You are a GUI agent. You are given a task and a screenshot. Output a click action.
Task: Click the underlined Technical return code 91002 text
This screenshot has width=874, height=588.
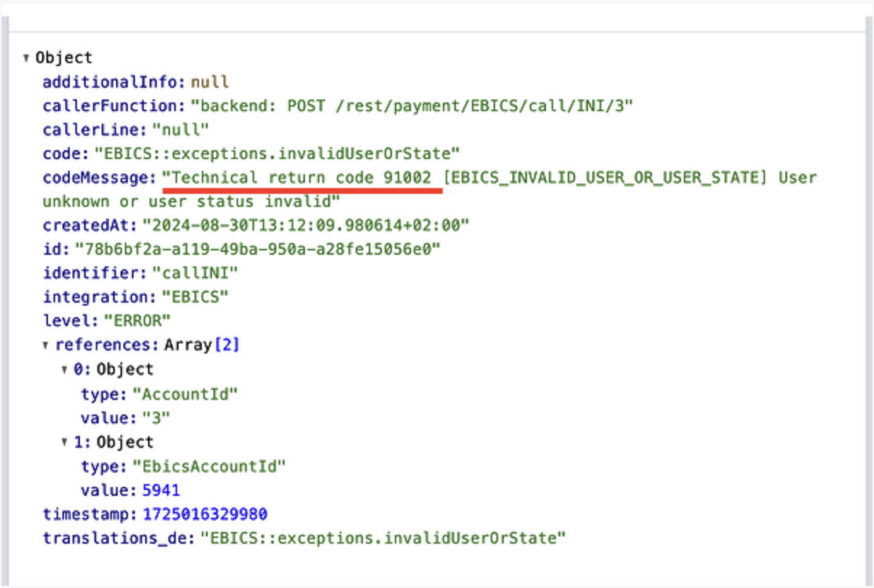tap(302, 178)
